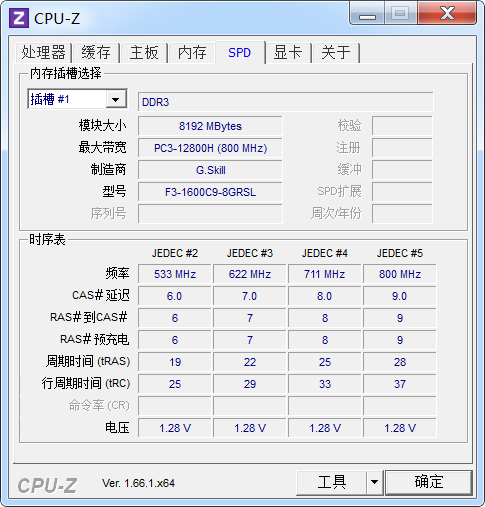Click the G.Skill manufacturer field
Screen dimensions: 485x507
[x=210, y=170]
